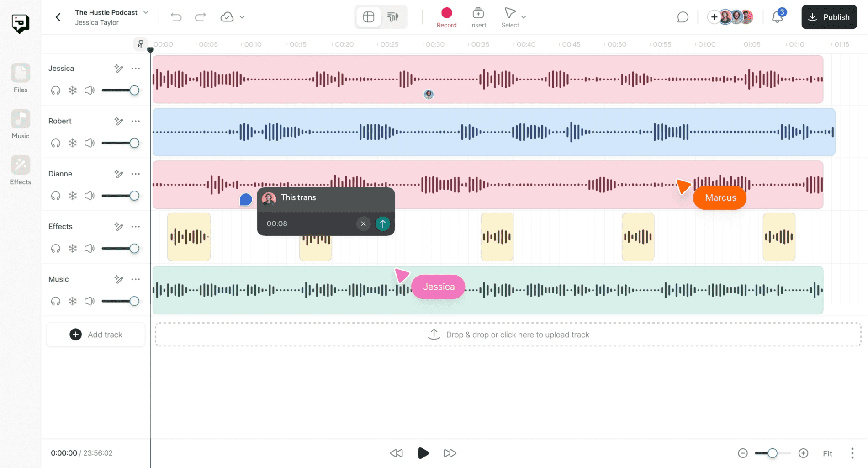This screenshot has height=468, width=868.
Task: Open more options for Effects track
Action: coord(136,227)
